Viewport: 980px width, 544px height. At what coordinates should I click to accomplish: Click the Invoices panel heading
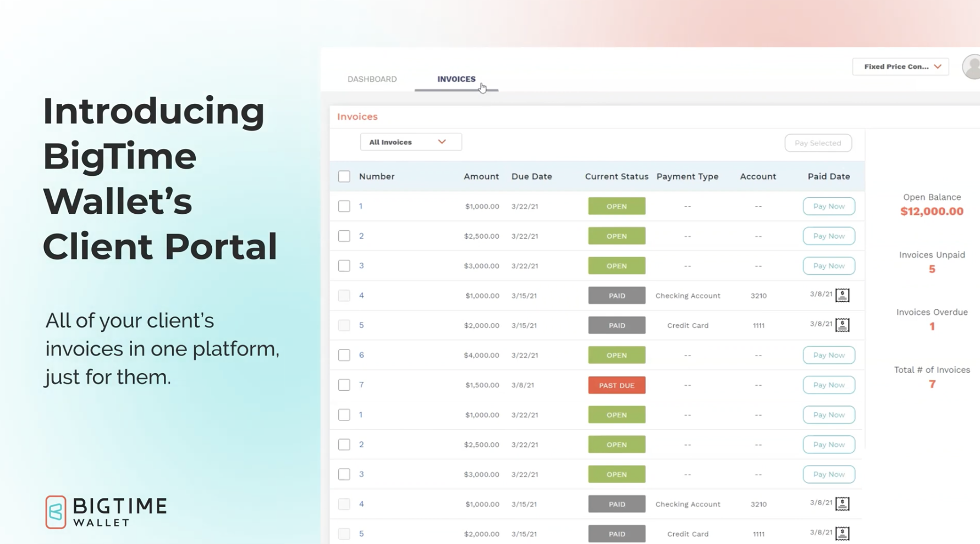(357, 116)
